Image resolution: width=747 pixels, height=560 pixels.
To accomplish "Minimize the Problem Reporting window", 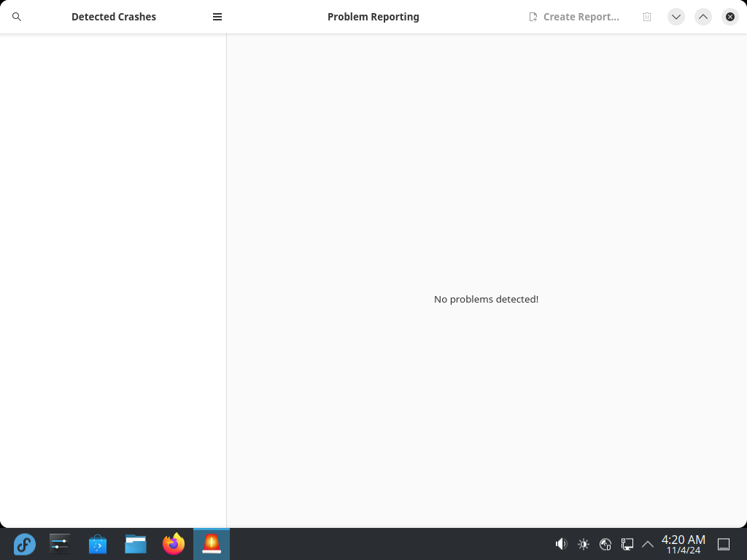I will pos(676,17).
